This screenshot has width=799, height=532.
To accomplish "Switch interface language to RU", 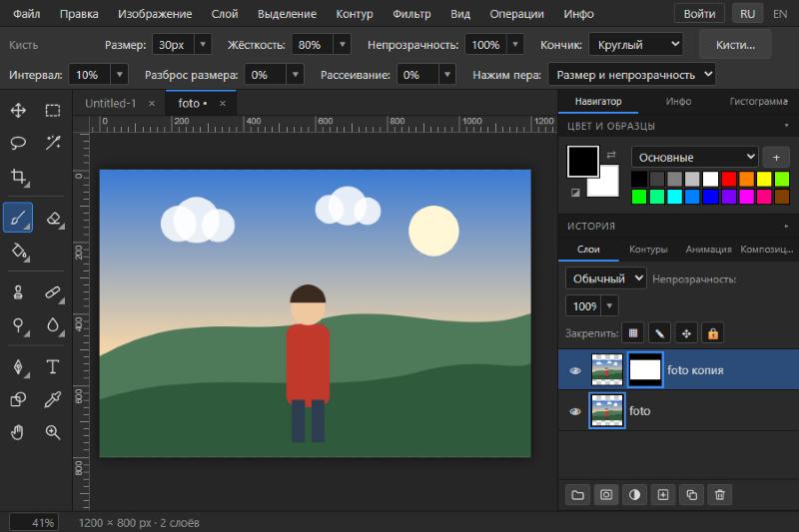I will 747,14.
